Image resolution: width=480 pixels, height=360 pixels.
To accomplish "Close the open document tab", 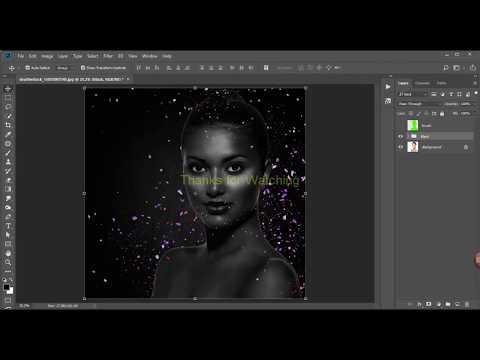I will (128, 79).
